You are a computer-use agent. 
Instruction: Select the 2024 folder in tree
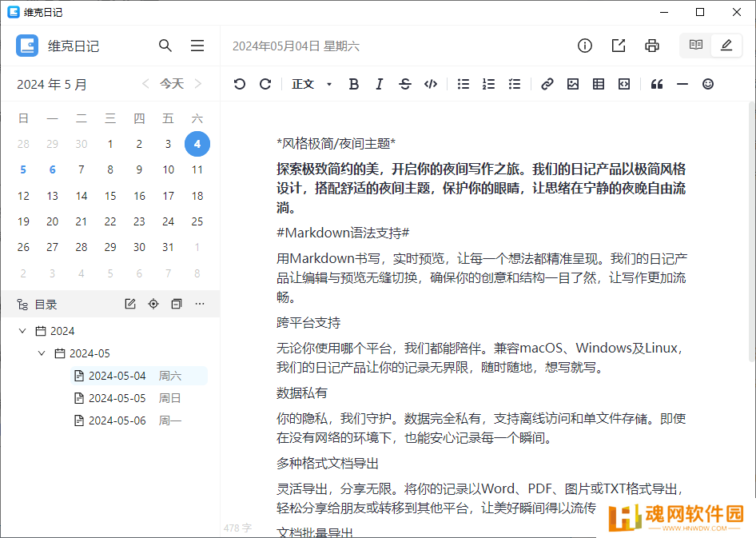point(55,331)
